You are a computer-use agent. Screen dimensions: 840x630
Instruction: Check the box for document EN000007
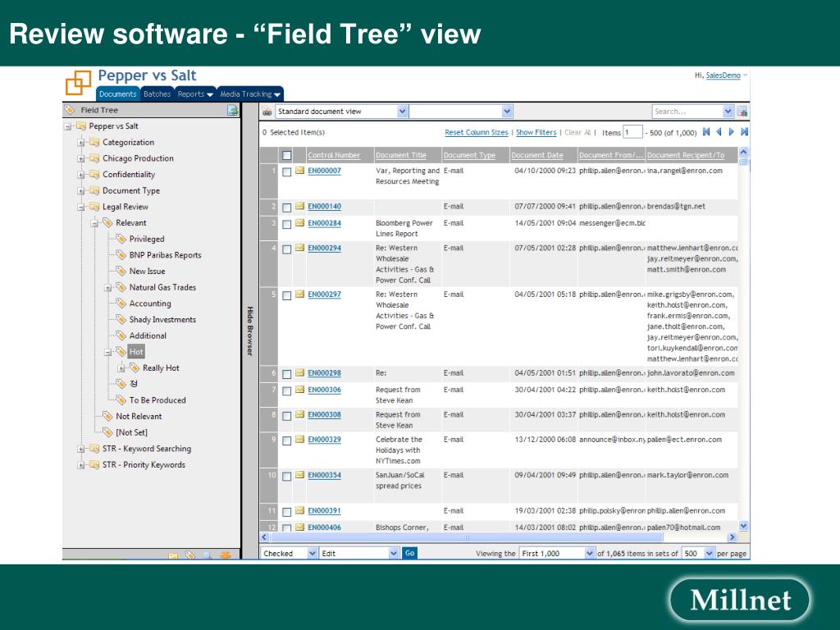tap(286, 172)
